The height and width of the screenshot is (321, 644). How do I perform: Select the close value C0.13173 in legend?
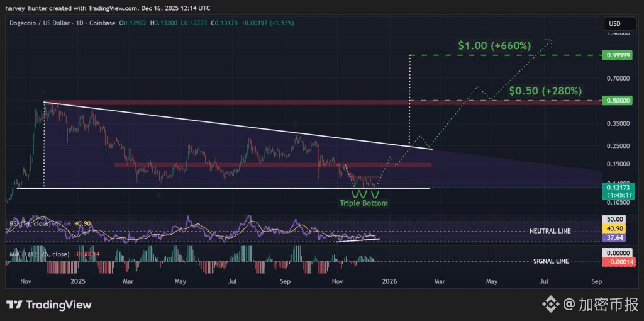[x=225, y=23]
